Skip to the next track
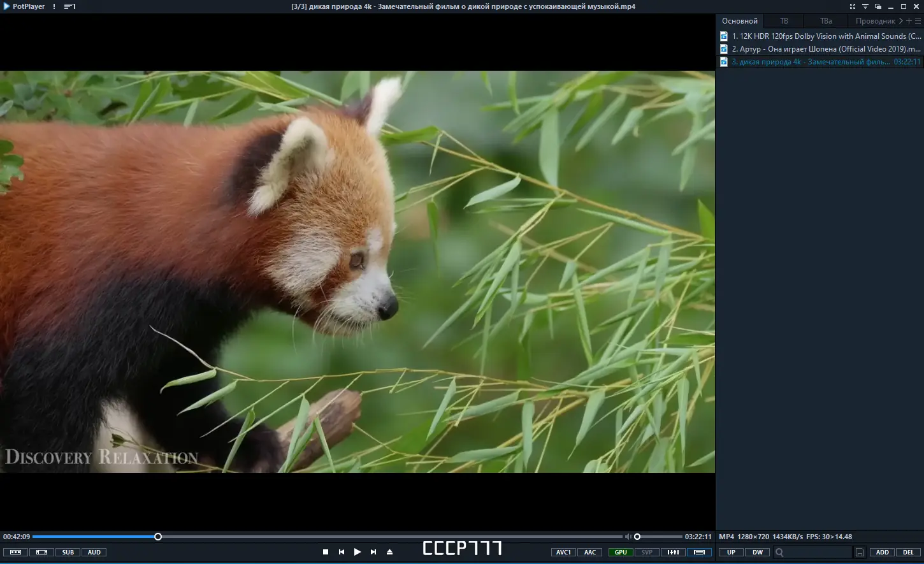 click(373, 552)
